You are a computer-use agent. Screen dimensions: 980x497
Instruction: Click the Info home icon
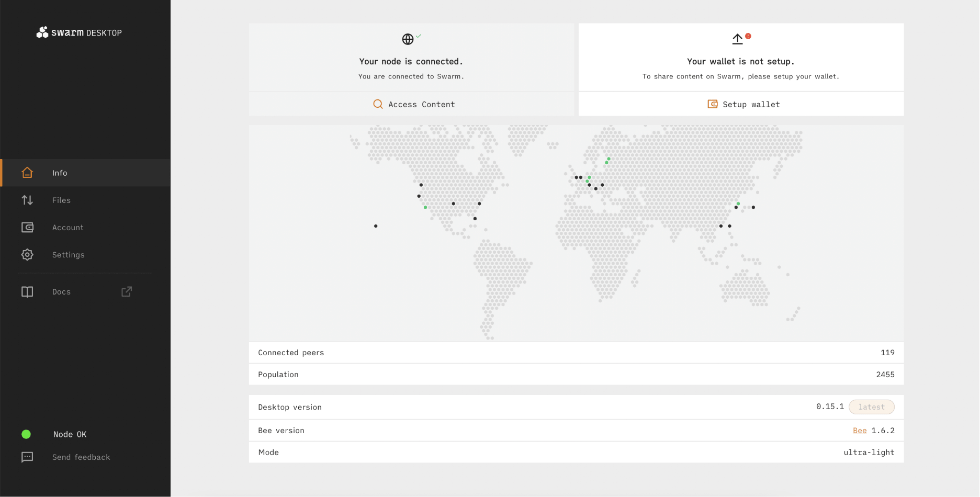(x=27, y=173)
